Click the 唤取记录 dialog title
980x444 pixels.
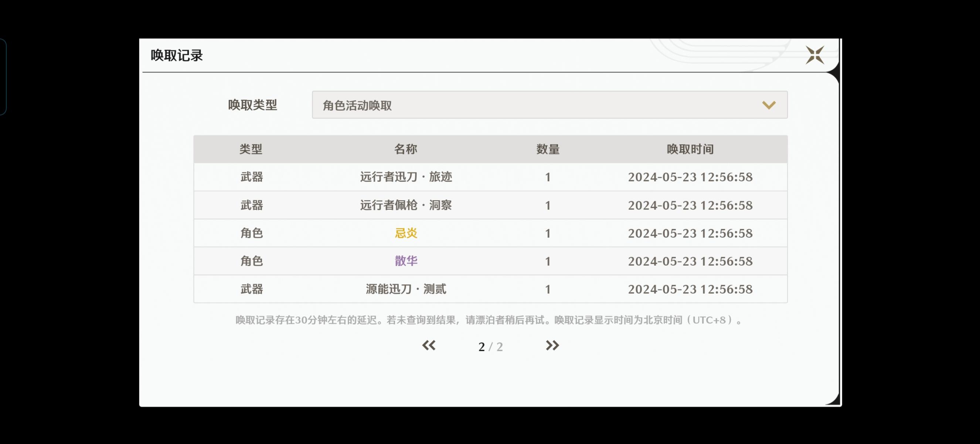pos(177,55)
